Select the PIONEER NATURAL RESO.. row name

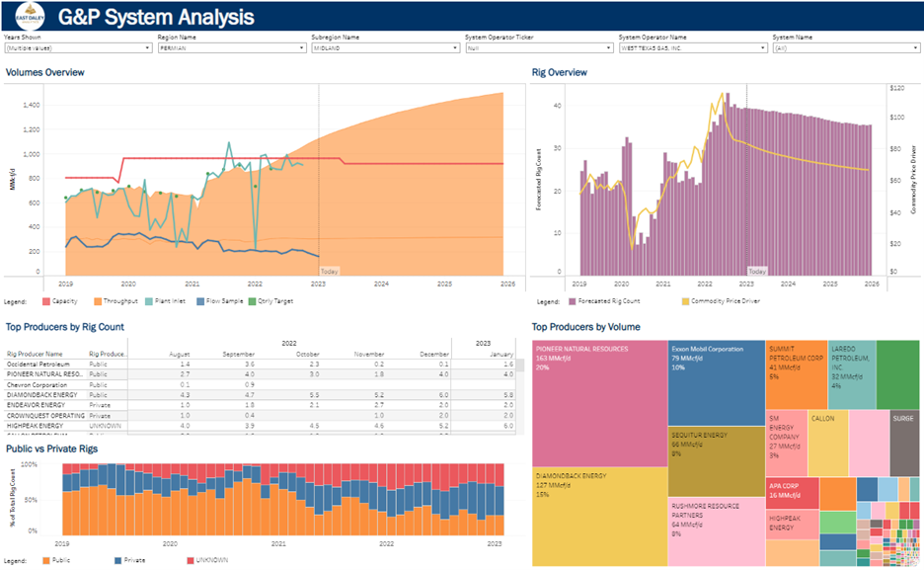point(44,374)
